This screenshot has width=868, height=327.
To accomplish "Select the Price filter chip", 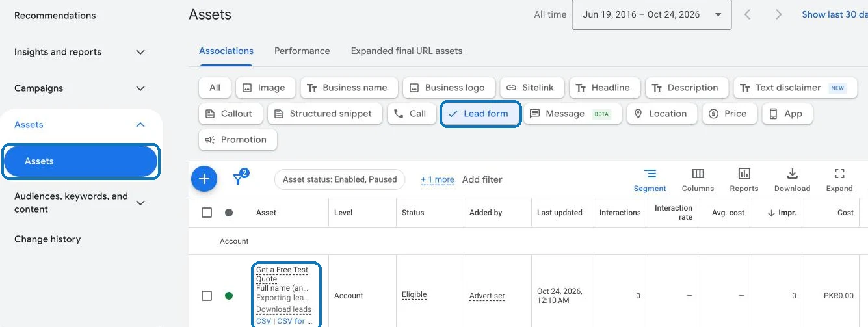I will click(728, 114).
